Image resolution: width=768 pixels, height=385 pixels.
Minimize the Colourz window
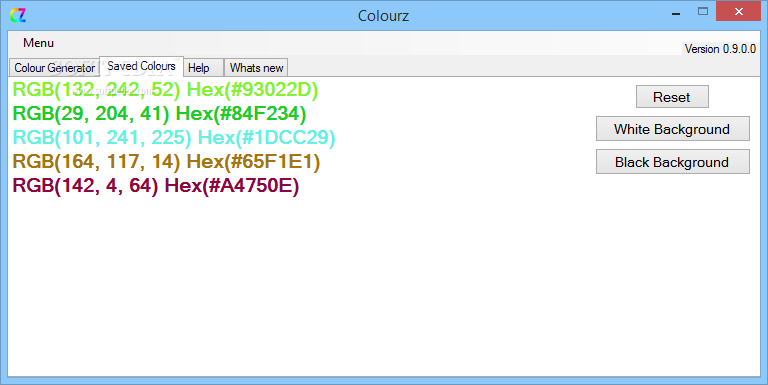click(676, 13)
